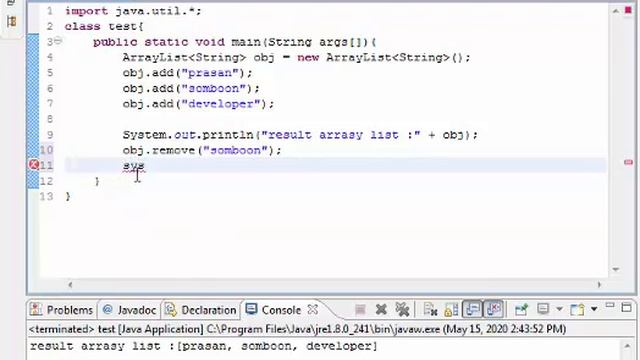Close the Console tab with its X
The image size is (640, 360).
313,309
